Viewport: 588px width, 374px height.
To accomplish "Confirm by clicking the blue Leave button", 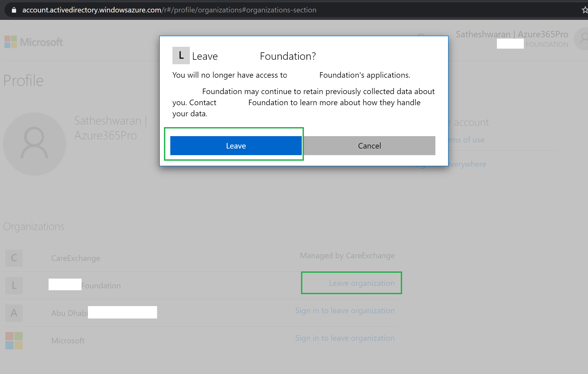I will (x=236, y=146).
